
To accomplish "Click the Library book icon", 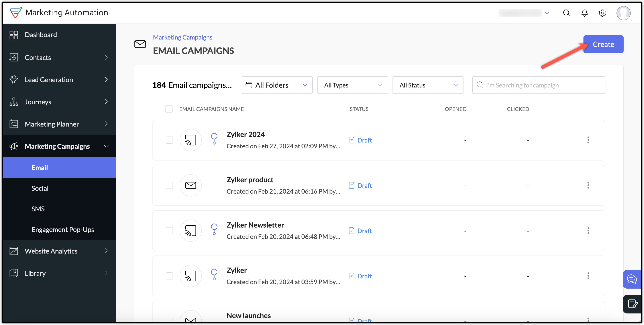I will click(x=14, y=273).
